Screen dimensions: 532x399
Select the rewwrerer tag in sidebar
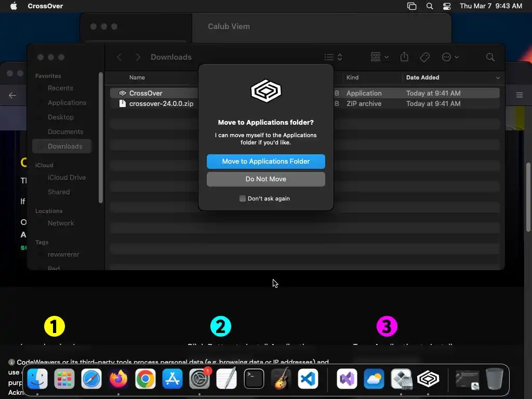[63, 255]
